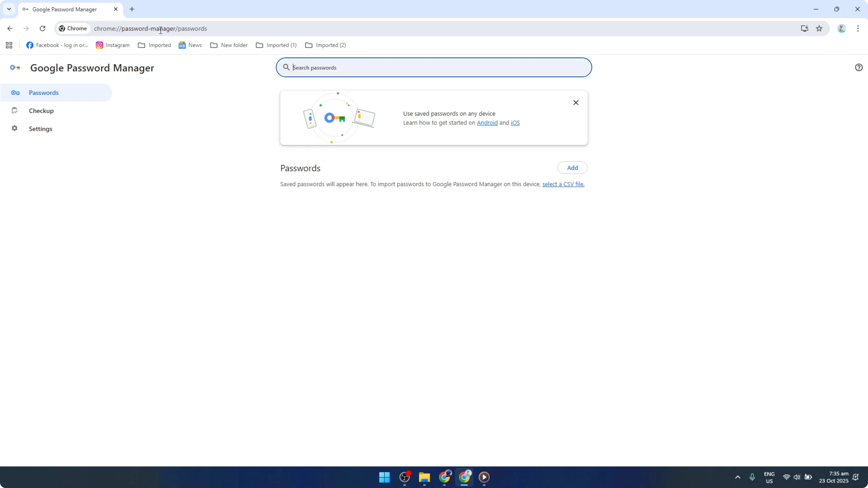Open the Instagram bookmark
Viewport: 868px width, 488px height.
(113, 45)
